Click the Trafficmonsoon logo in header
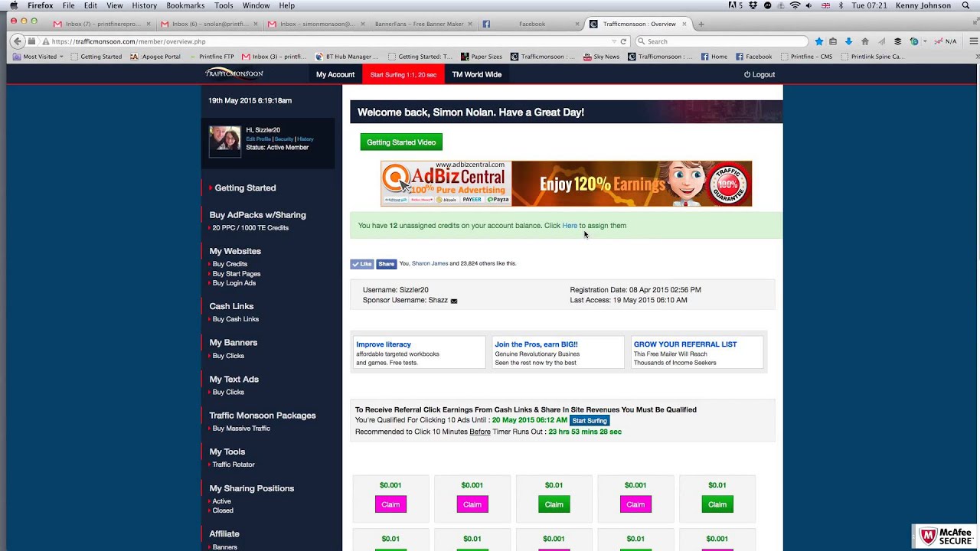 (234, 73)
